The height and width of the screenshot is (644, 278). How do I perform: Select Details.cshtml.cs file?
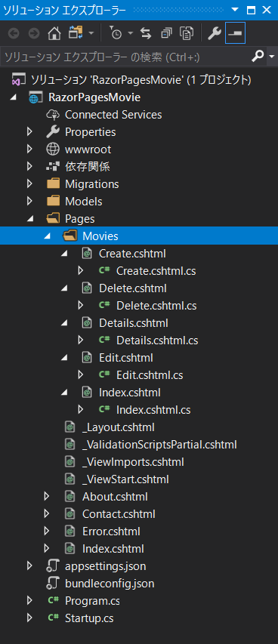tap(157, 340)
